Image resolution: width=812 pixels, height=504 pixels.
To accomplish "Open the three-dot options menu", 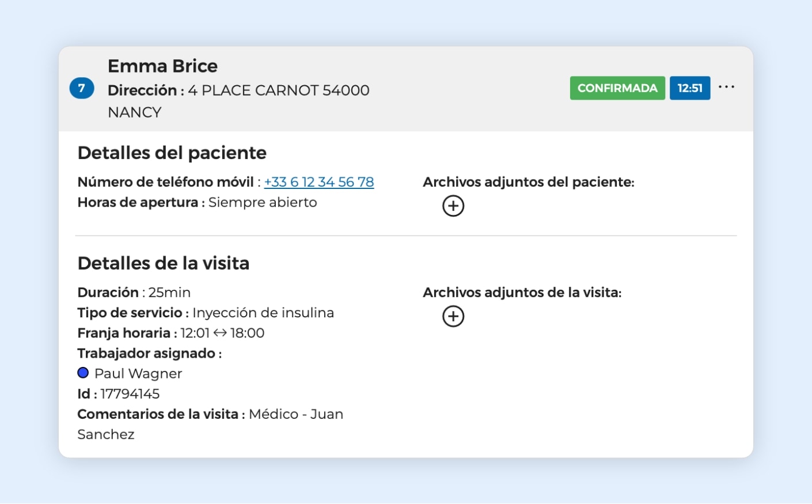I will 726,87.
